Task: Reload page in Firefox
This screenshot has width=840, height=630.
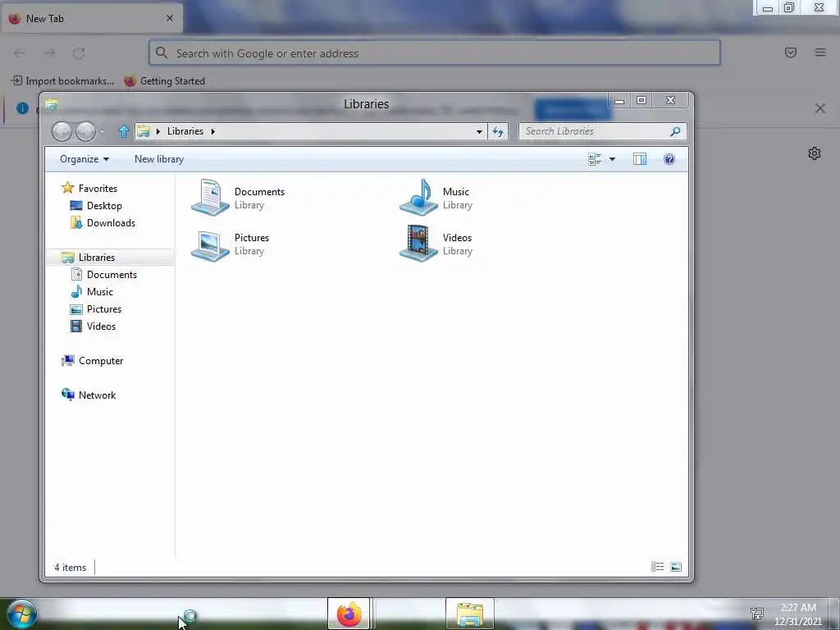Action: tap(79, 53)
